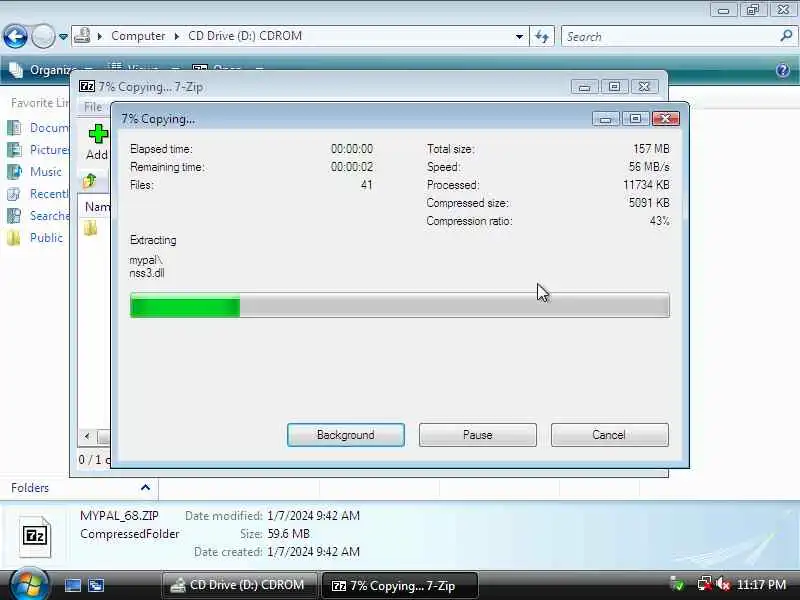The width and height of the screenshot is (800, 600).
Task: Click the Windows Start orb
Action: pyautogui.click(x=29, y=585)
